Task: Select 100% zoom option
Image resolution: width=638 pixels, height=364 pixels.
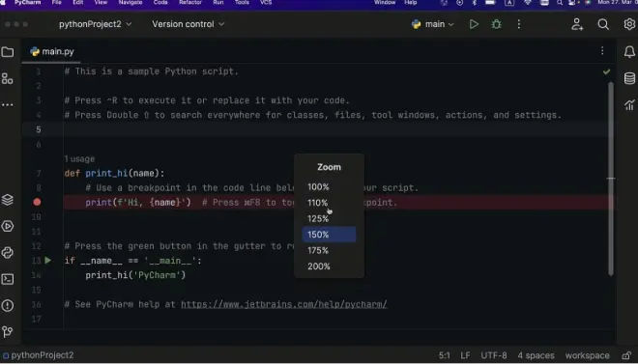Action: pos(329,187)
